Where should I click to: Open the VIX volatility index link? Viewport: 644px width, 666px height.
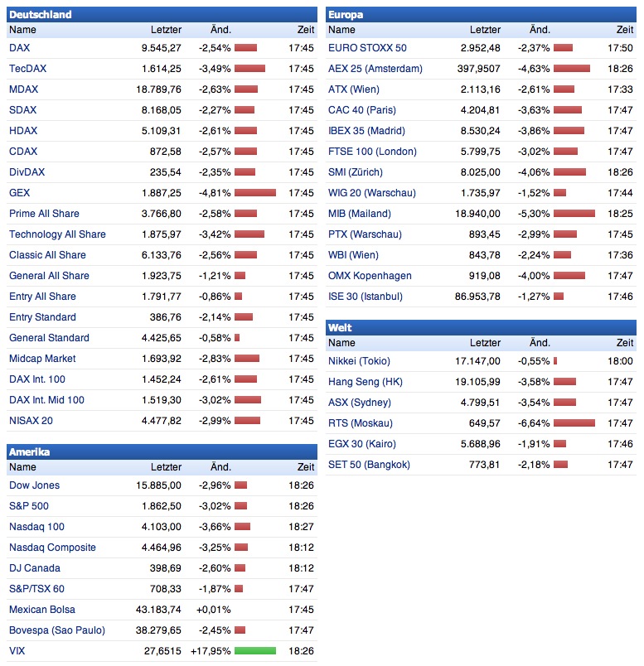(x=17, y=651)
